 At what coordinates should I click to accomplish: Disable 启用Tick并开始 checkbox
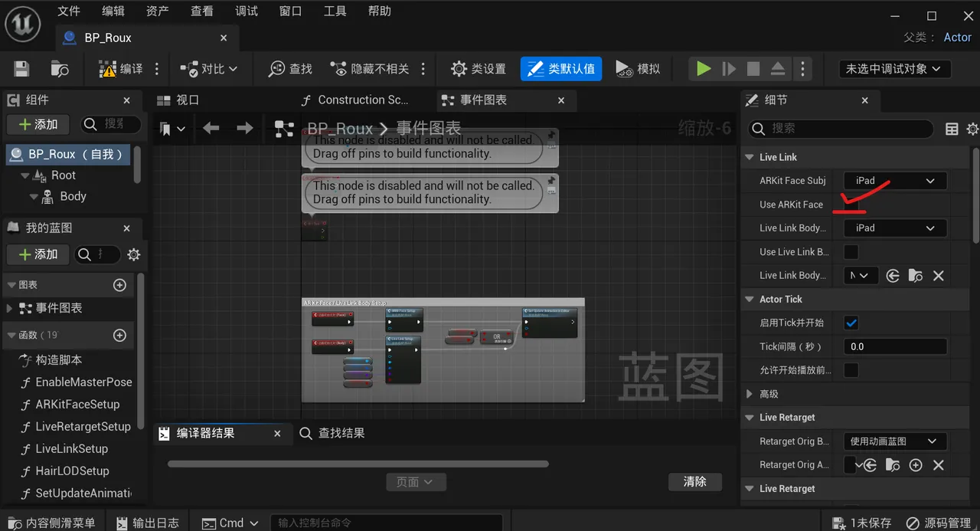tap(851, 323)
